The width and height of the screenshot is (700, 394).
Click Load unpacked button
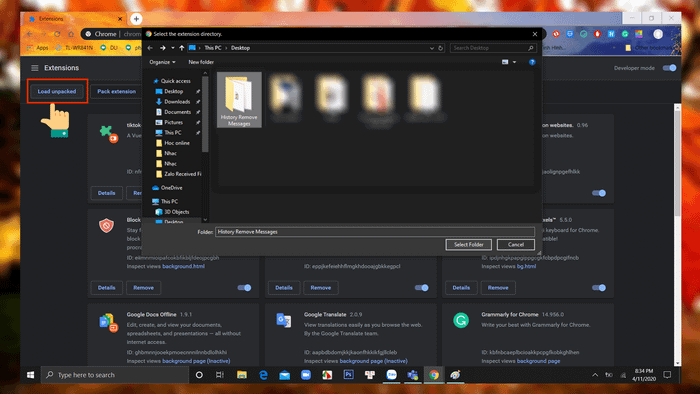tap(57, 91)
